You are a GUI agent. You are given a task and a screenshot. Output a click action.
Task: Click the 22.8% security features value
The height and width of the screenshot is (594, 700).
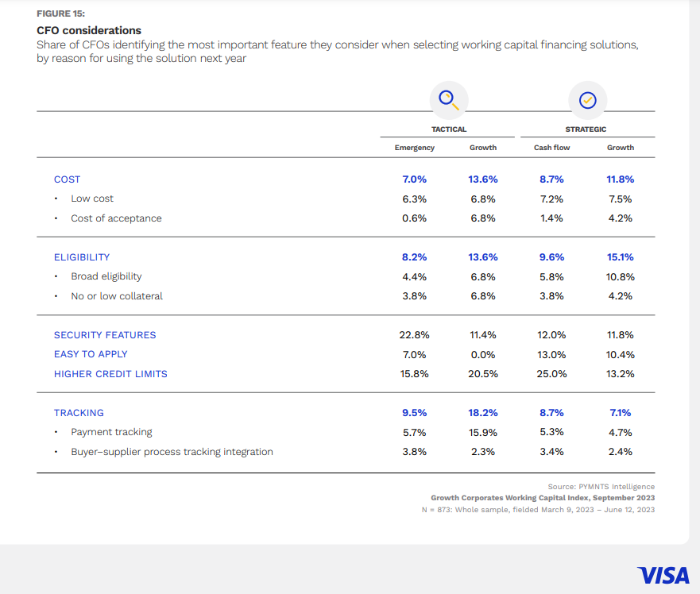click(x=414, y=335)
